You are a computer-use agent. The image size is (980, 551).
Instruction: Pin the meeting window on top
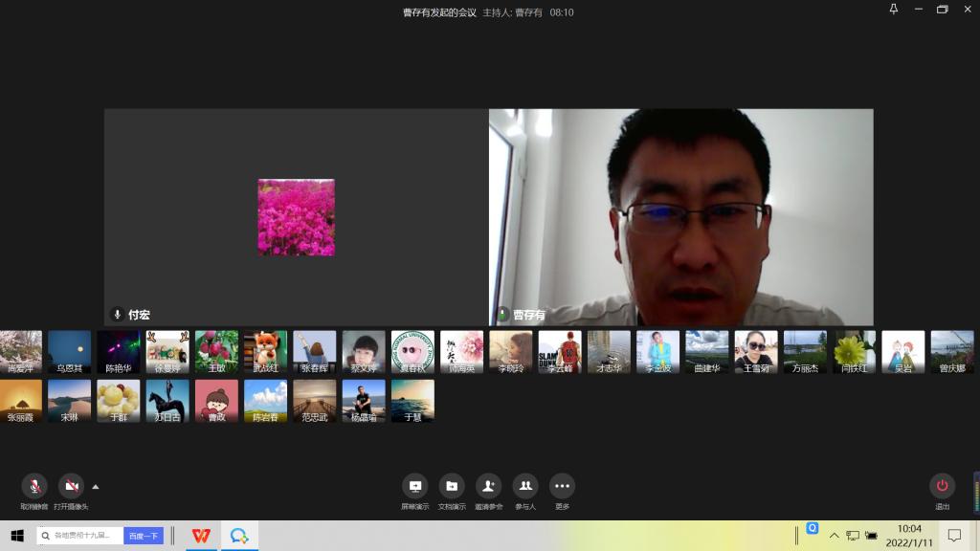click(894, 10)
